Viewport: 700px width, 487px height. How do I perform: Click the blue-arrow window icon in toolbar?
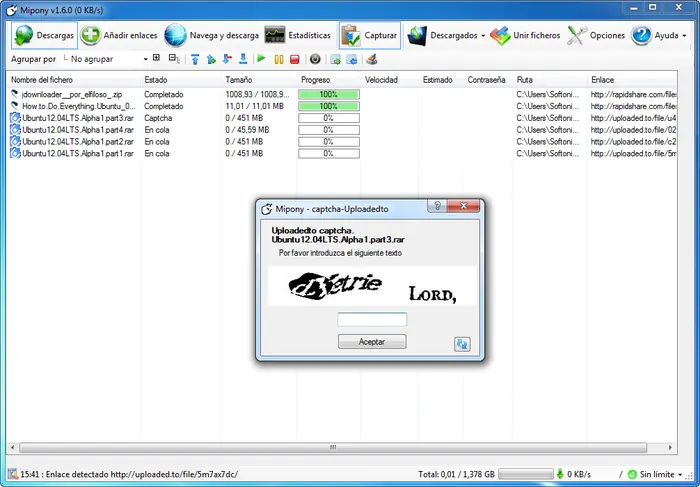click(x=352, y=59)
